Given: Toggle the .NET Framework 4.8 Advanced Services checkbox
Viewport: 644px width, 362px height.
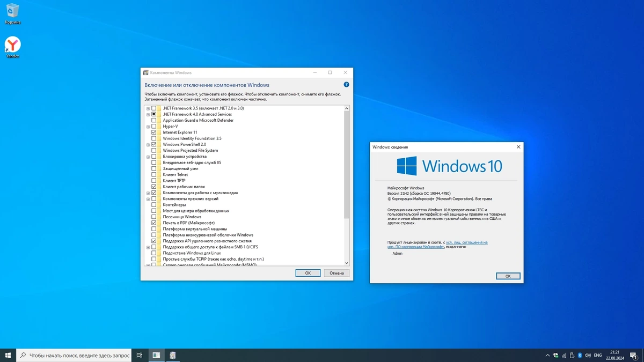Looking at the screenshot, I should (154, 114).
